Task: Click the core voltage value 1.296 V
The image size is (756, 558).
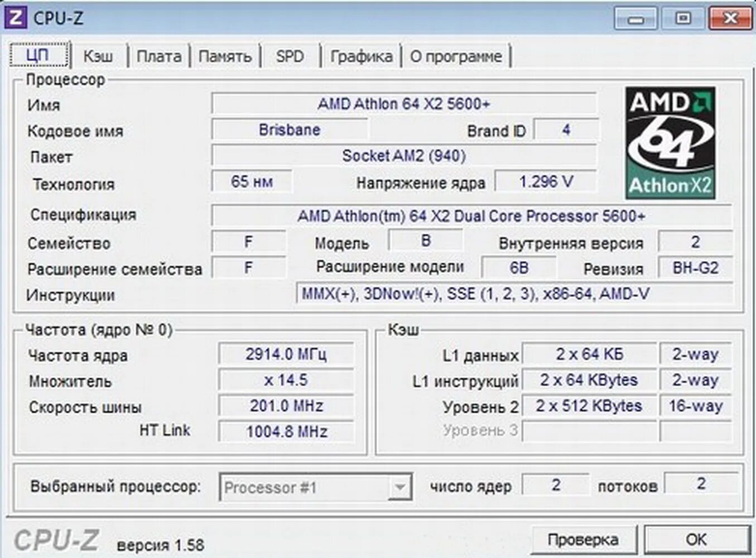Action: tap(546, 181)
